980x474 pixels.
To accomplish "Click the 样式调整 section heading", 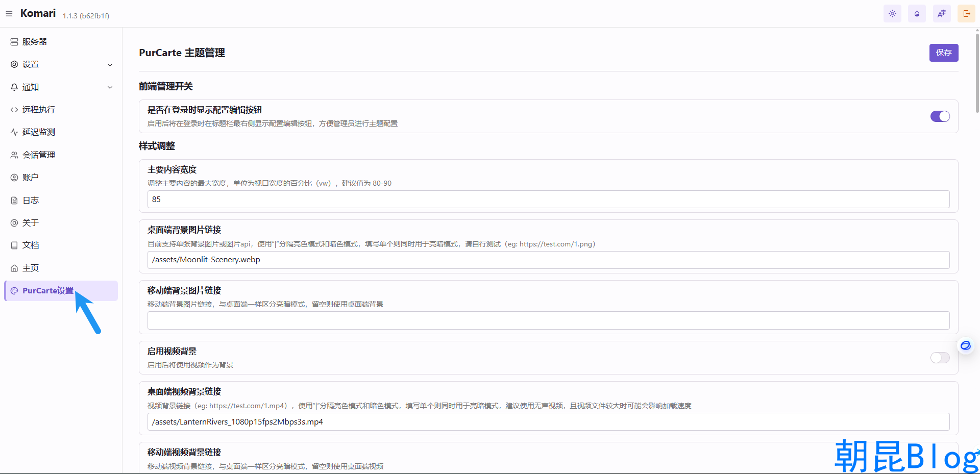I will (157, 146).
